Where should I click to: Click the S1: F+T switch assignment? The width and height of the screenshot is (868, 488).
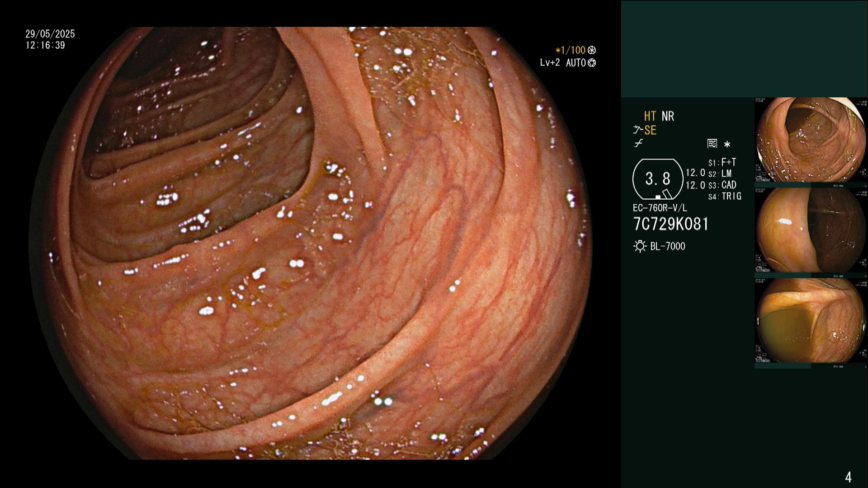(722, 162)
